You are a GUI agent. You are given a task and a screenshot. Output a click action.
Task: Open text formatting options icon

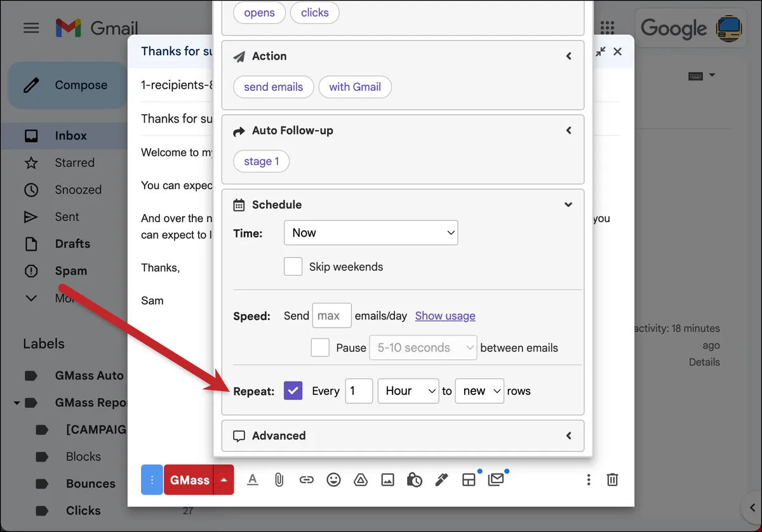[x=252, y=480]
